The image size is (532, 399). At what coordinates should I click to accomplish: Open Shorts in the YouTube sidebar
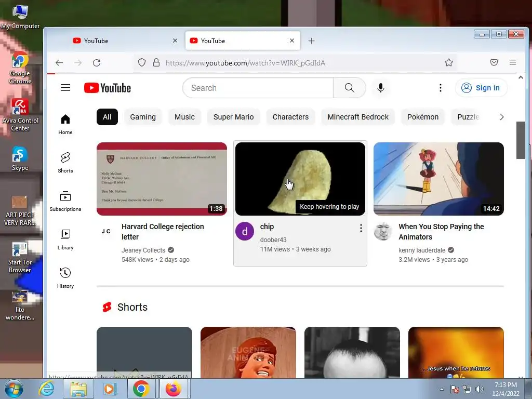point(65,163)
